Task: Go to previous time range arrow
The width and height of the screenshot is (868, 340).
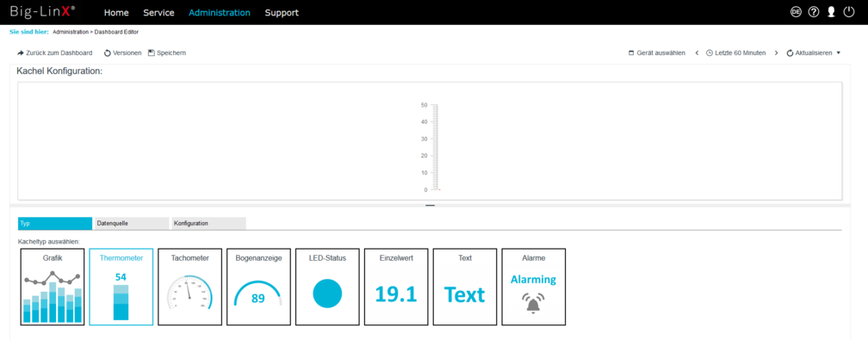Action: click(697, 53)
